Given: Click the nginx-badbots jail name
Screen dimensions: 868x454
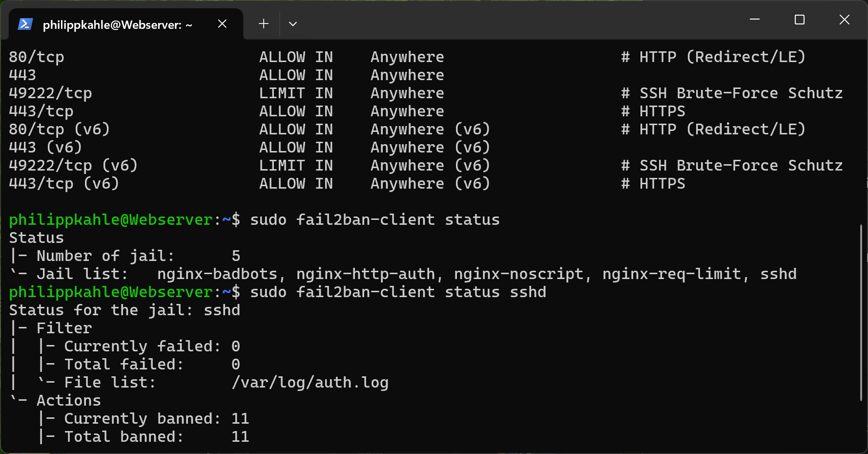Looking at the screenshot, I should pyautogui.click(x=217, y=274).
